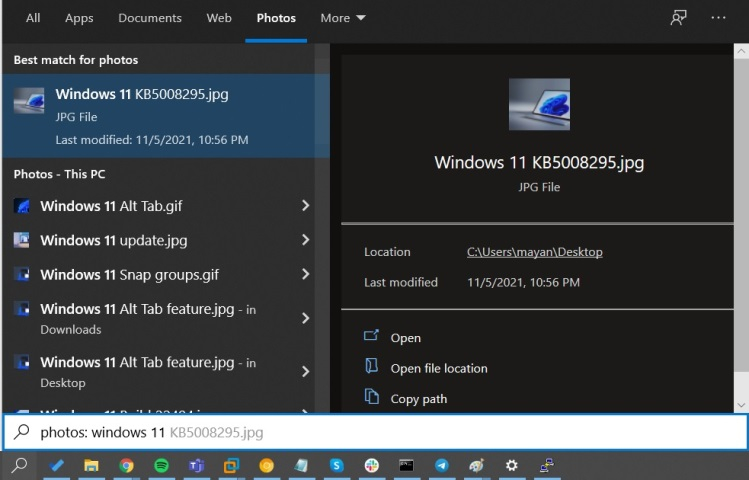Image resolution: width=749 pixels, height=480 pixels.
Task: Switch to the Web search filter tab
Action: 219,18
